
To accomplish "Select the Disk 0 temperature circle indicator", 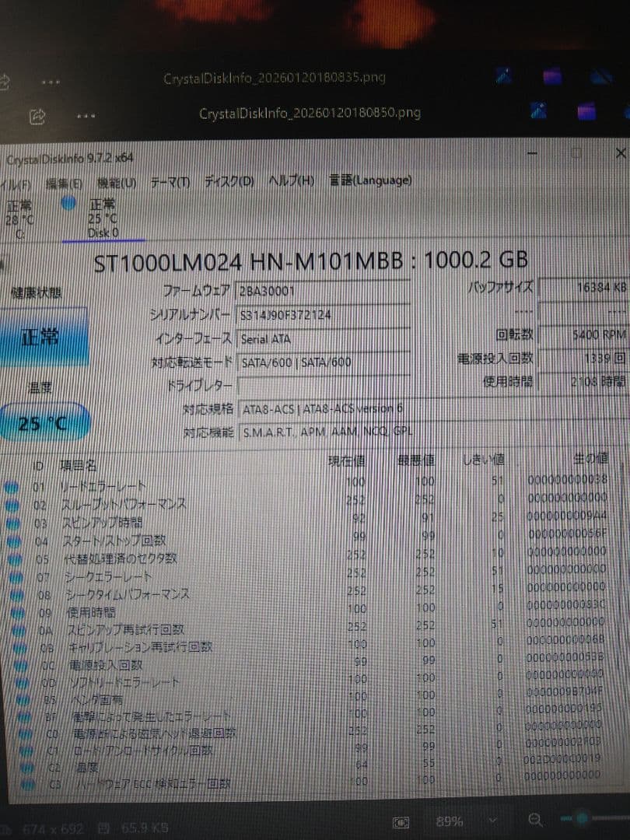I will point(68,204).
